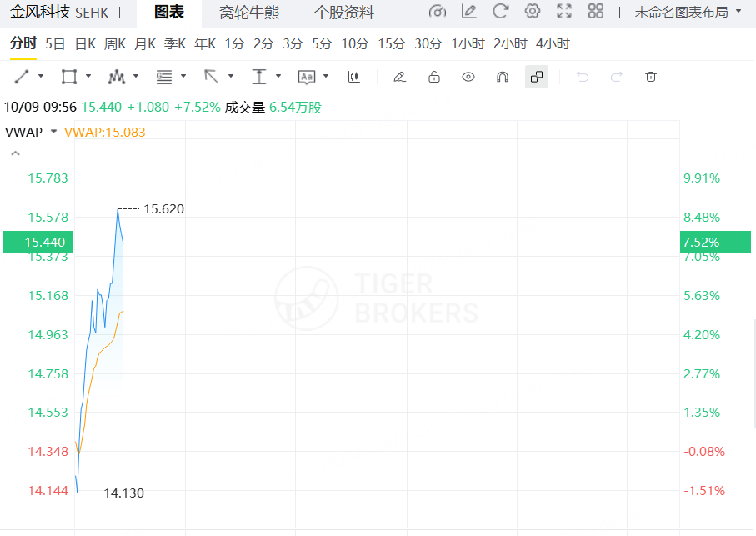This screenshot has height=536, width=756.
Task: Enter fullscreen chart mode
Action: tap(564, 12)
